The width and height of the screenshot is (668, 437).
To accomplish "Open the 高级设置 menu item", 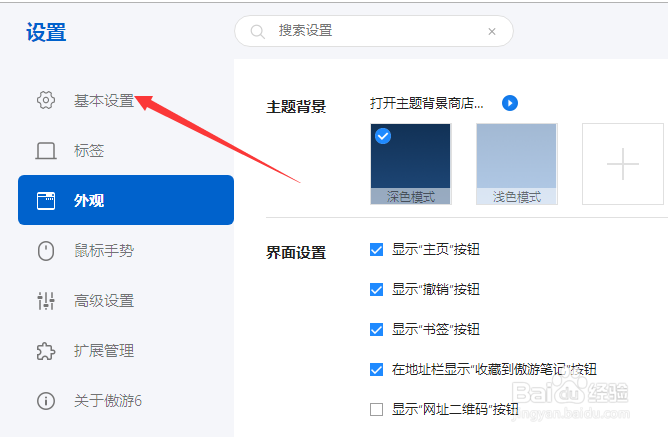I will point(104,301).
